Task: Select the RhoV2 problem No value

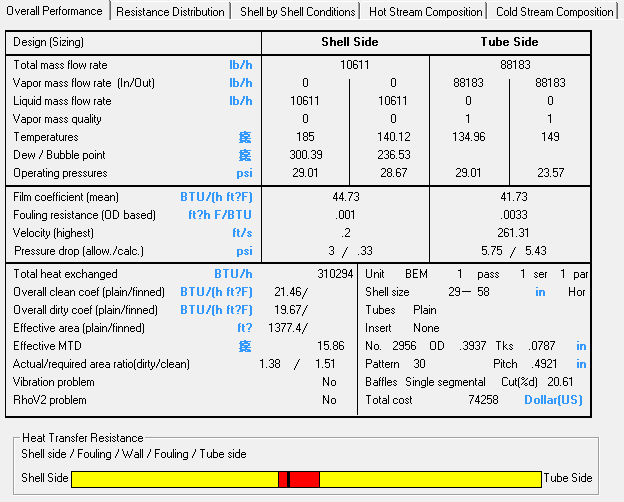Action: click(329, 400)
